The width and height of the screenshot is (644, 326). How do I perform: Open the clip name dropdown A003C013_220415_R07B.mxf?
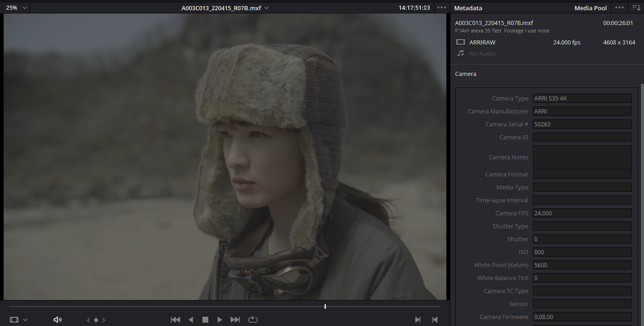(225, 8)
